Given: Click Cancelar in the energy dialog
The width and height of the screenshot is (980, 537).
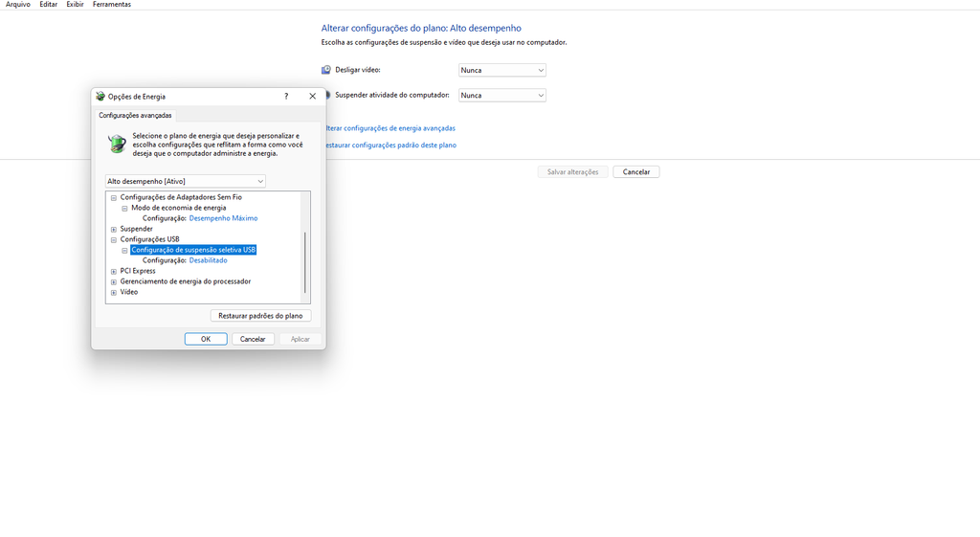Looking at the screenshot, I should click(x=253, y=339).
